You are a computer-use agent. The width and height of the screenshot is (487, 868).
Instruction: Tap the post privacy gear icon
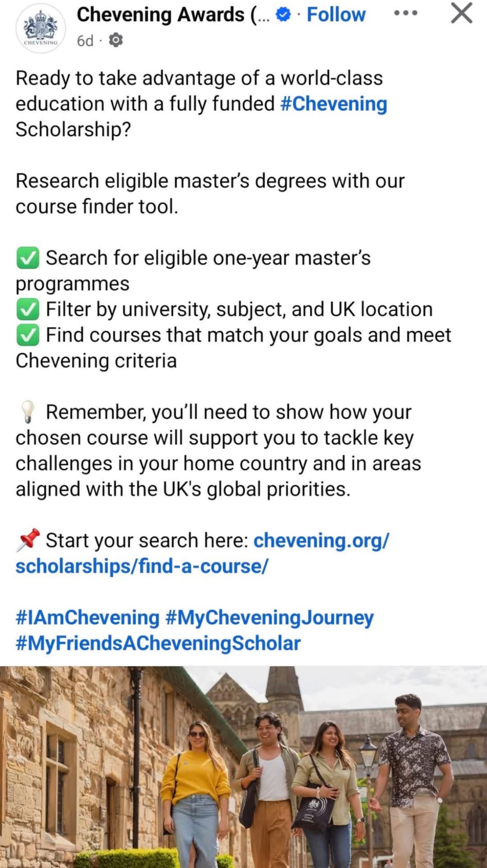(116, 41)
